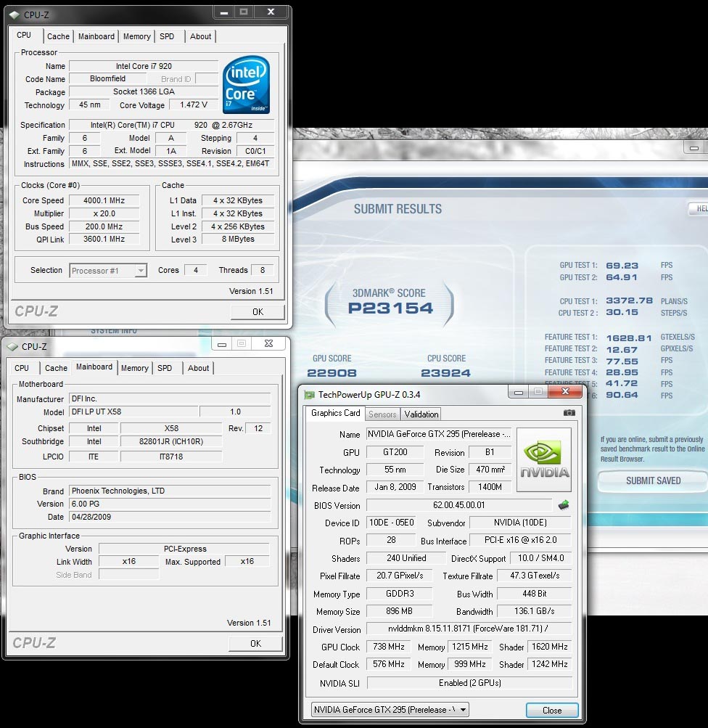
Task: Click the Memory Size value 896 MB
Action: pyautogui.click(x=399, y=611)
